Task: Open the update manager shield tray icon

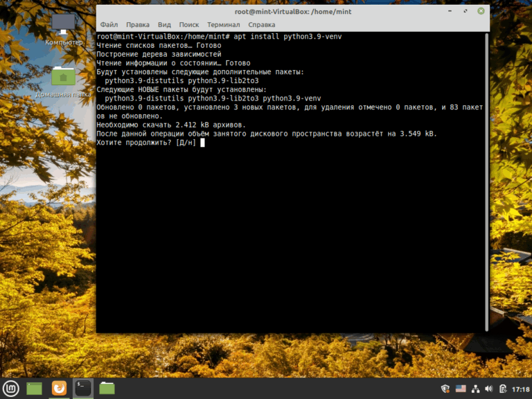Action: point(445,389)
